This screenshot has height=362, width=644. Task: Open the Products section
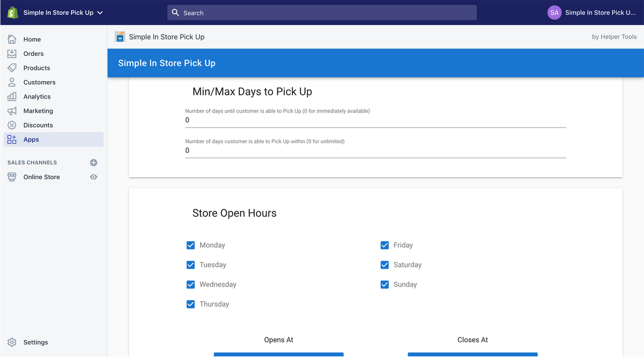pyautogui.click(x=12, y=68)
